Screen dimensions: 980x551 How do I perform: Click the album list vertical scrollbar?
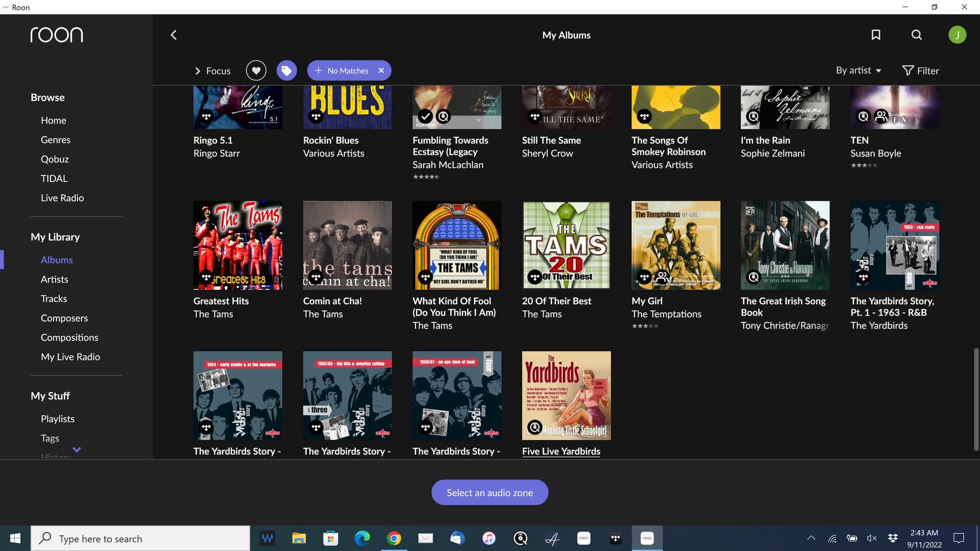tap(976, 399)
